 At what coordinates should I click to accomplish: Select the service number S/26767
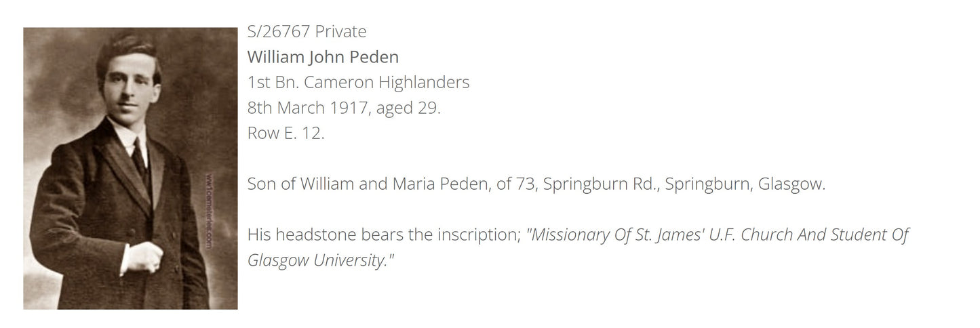(x=278, y=32)
